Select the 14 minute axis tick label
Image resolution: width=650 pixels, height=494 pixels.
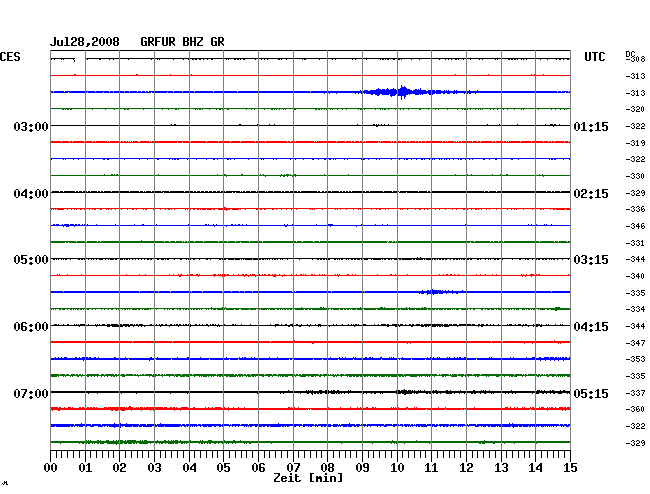pyautogui.click(x=535, y=467)
